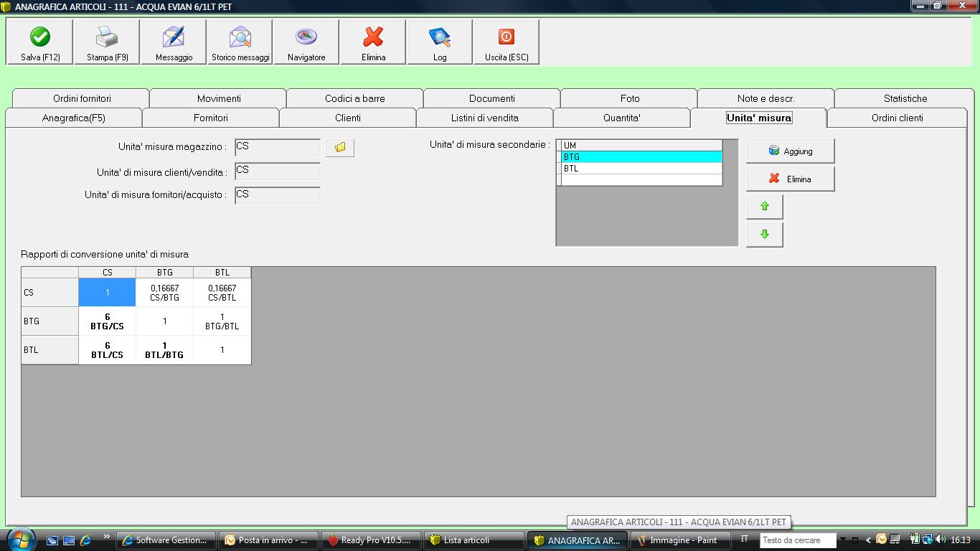This screenshot has width=980, height=551.
Task: Switch to Ready Pro V10.5 taskbar window
Action: point(372,540)
